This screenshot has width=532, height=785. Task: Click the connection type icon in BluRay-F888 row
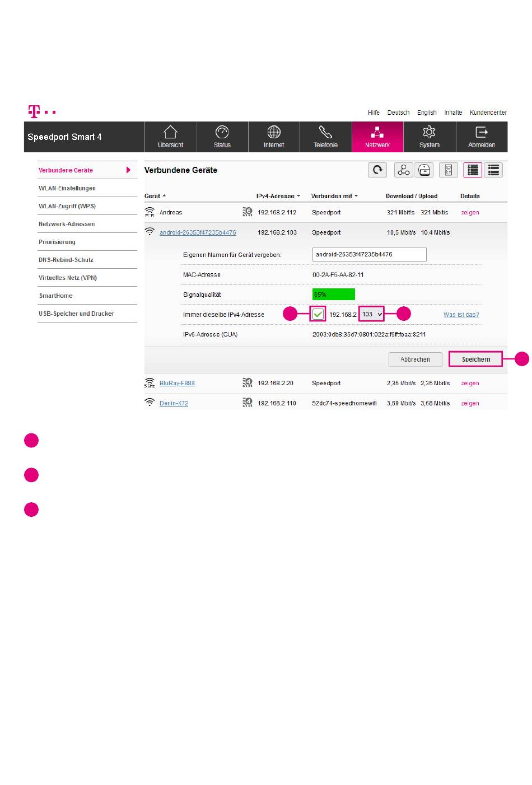[x=248, y=383]
